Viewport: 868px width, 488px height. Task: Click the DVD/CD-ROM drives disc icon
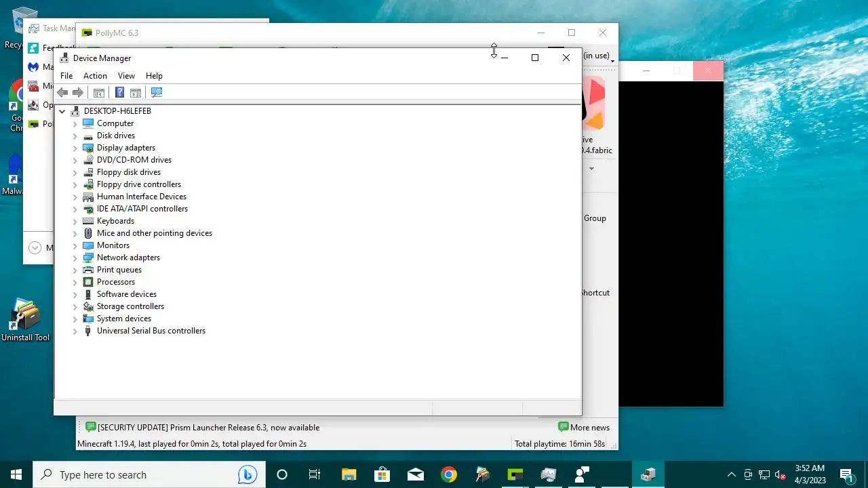coord(88,160)
